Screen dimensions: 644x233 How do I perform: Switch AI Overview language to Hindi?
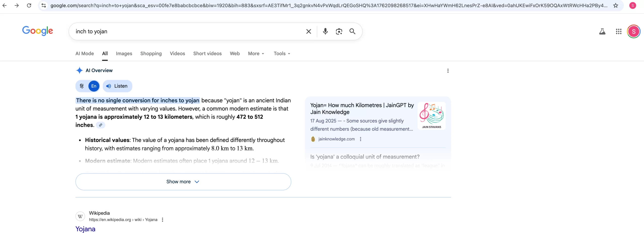click(x=82, y=86)
